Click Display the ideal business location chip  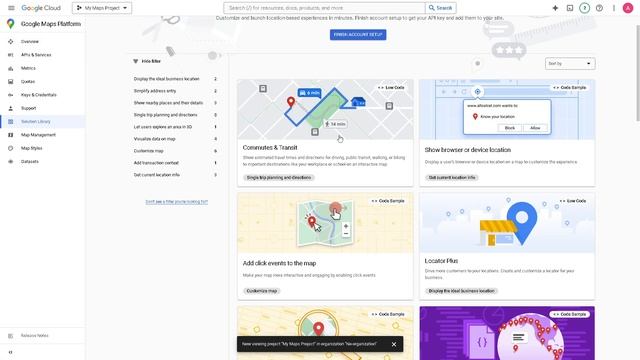coord(461,291)
